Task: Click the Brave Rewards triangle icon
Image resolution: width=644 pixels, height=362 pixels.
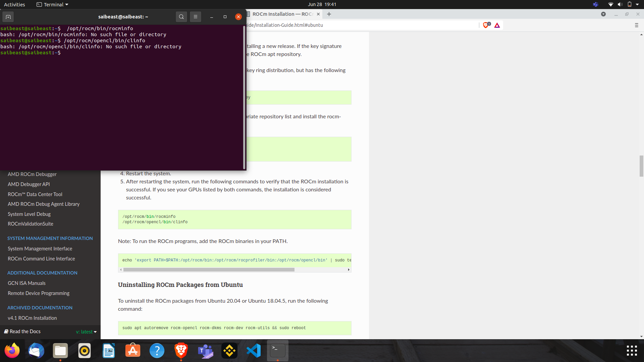Action: pyautogui.click(x=497, y=25)
